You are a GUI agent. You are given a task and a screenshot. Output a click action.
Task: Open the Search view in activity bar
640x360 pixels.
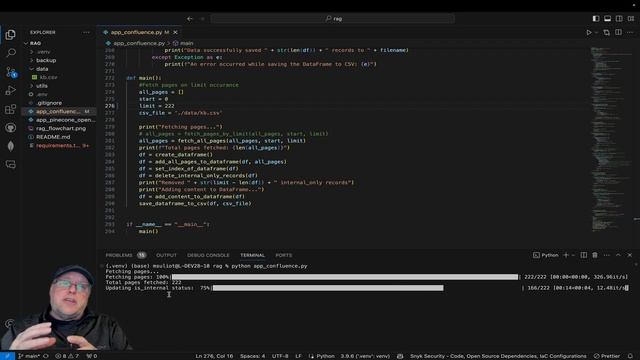pos(11,53)
